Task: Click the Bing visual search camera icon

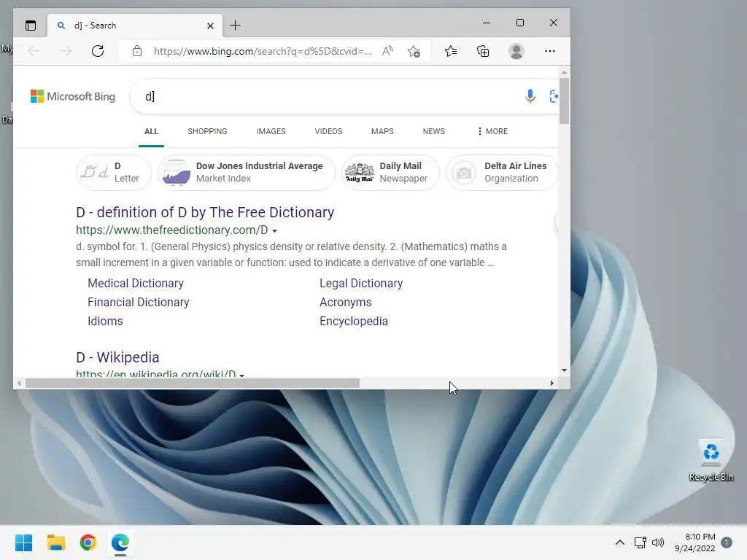Action: (x=554, y=96)
